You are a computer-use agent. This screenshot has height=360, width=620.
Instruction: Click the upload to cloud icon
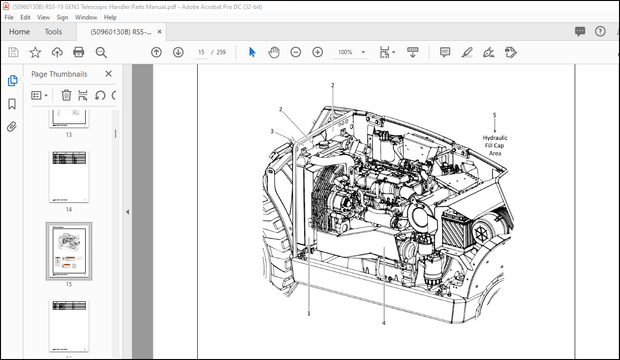[x=57, y=52]
